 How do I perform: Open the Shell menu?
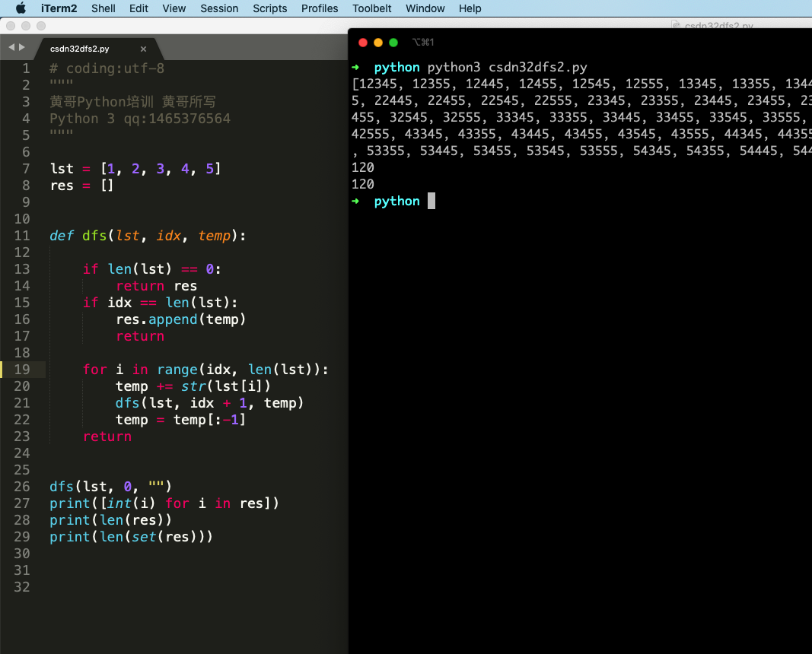(x=103, y=8)
